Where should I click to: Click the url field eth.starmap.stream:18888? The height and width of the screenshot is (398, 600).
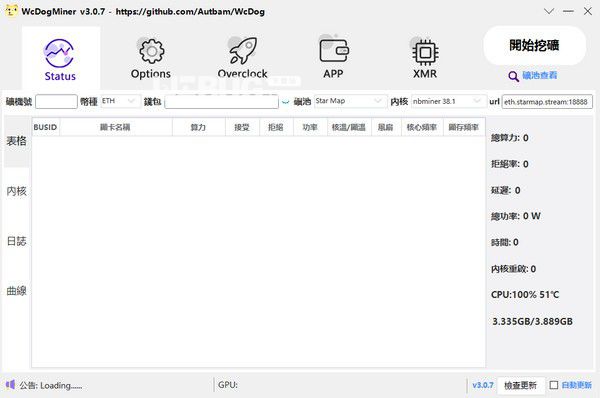(x=547, y=102)
